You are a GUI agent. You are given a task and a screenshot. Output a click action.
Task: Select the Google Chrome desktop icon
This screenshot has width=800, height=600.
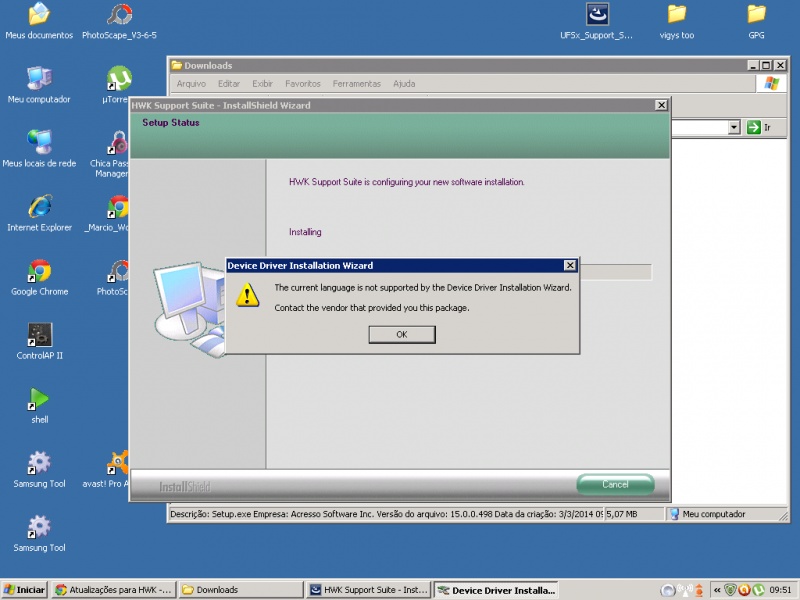click(x=39, y=278)
